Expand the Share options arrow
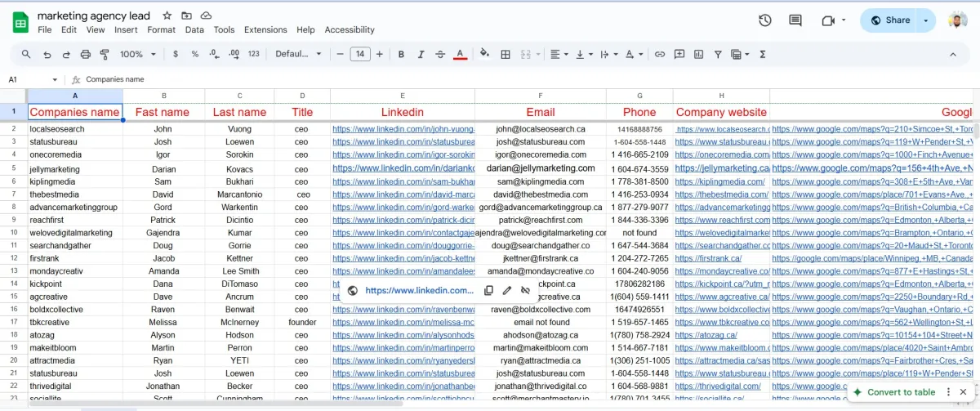 click(x=926, y=20)
